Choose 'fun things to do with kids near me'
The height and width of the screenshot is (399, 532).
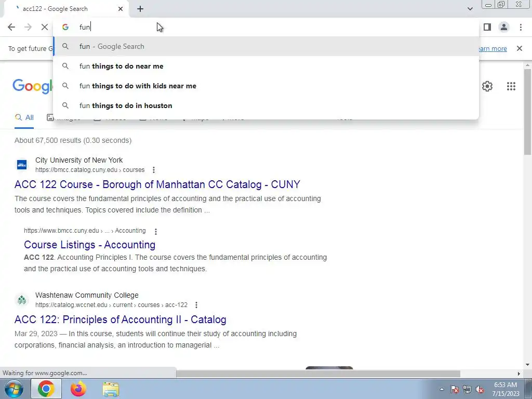click(x=266, y=86)
